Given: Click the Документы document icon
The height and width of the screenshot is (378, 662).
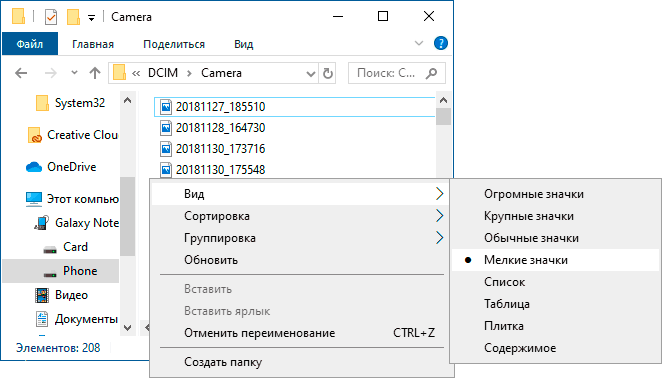Looking at the screenshot, I should pyautogui.click(x=42, y=319).
